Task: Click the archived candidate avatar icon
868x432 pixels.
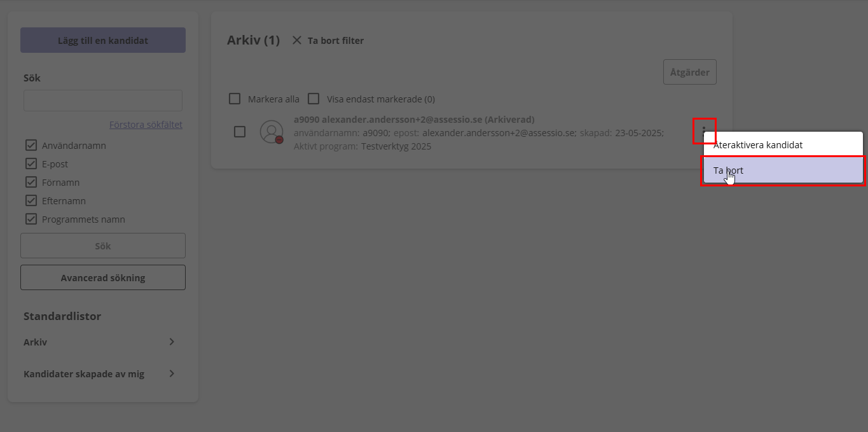Action: point(272,132)
